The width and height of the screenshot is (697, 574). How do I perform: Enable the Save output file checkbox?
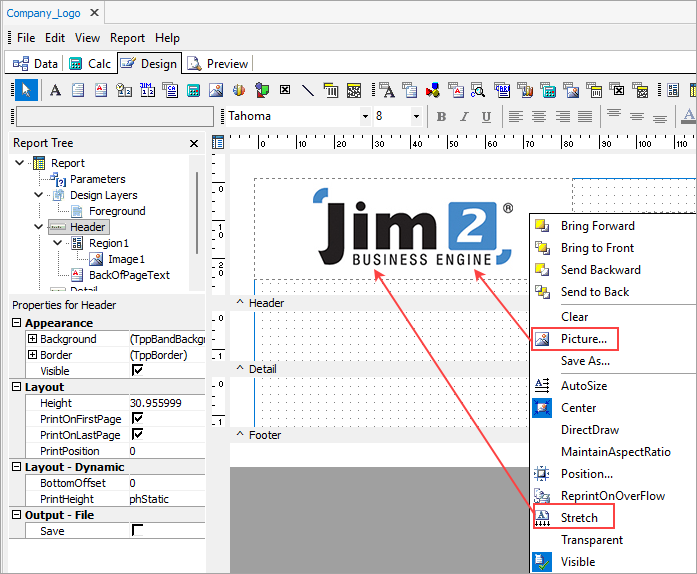(137, 530)
